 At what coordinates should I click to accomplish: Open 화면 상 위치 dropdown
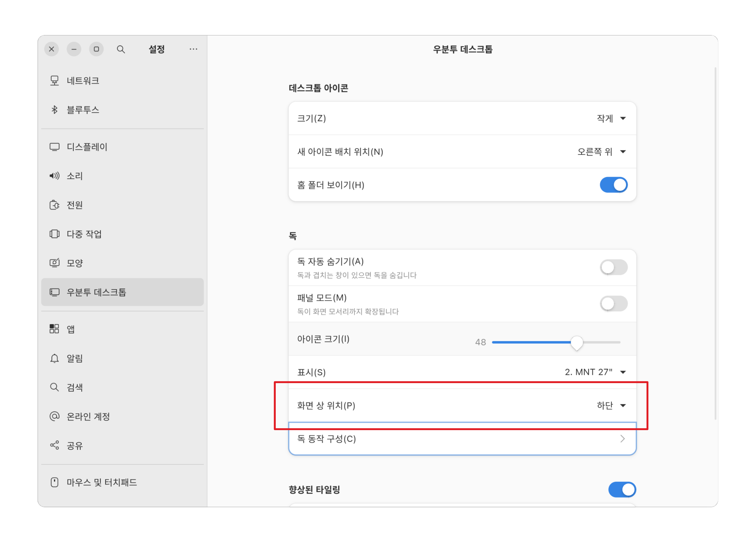pos(462,406)
